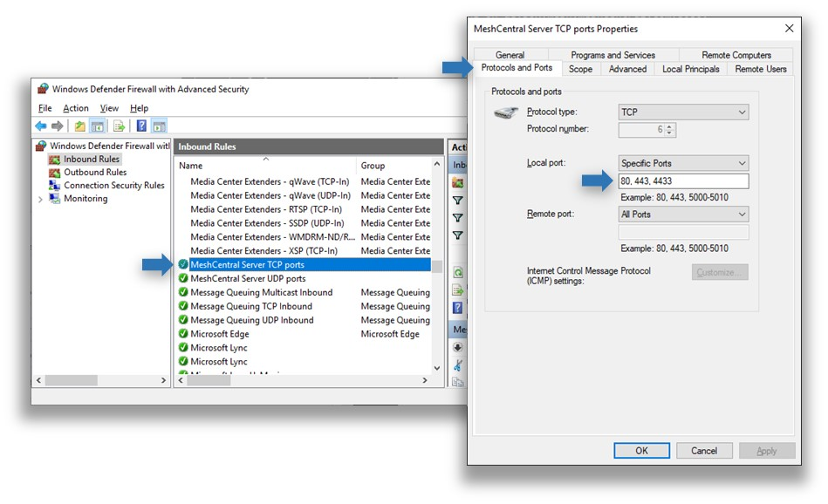Viewport: 828px width, 504px height.
Task: Click the Cut scissors icon in Actions pane
Action: tap(458, 364)
